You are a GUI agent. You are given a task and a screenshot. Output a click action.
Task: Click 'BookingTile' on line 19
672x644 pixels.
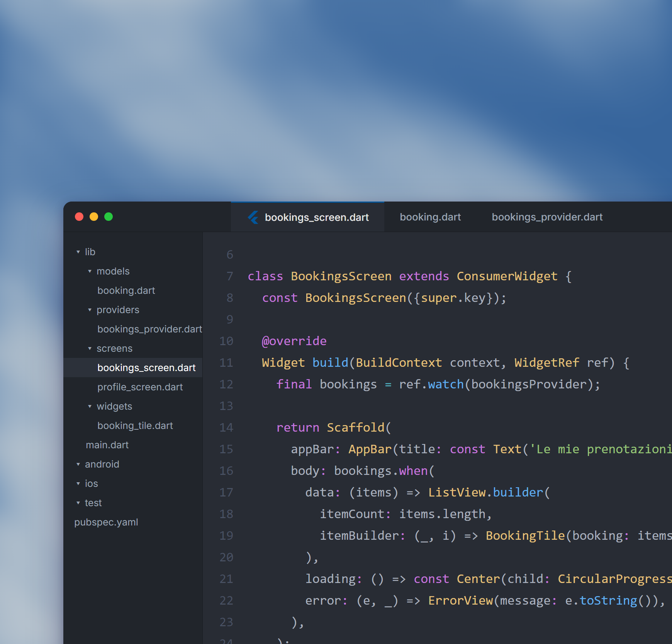pos(525,536)
